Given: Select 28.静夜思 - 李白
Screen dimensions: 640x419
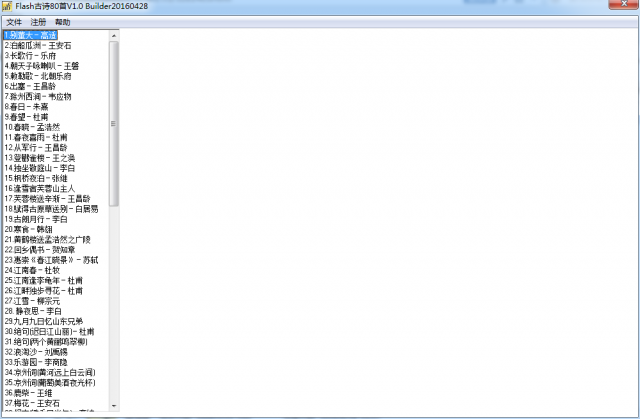Looking at the screenshot, I should 33,311.
